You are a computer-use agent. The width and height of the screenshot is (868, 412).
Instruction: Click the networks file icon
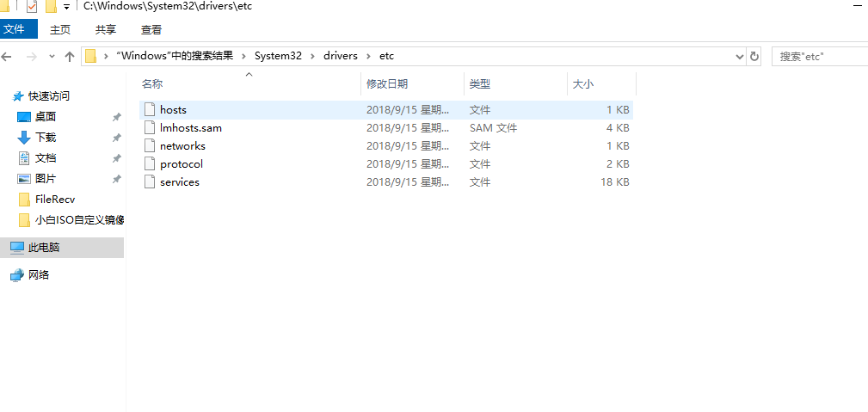point(149,146)
